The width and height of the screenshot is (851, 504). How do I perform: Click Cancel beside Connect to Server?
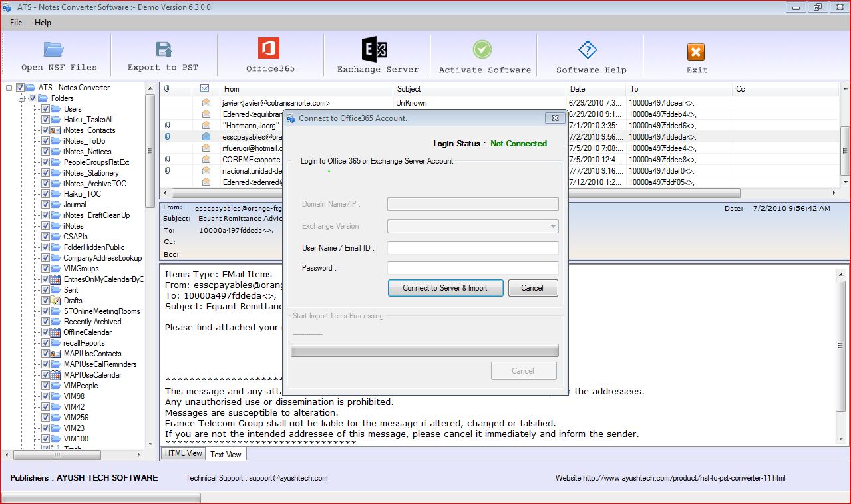click(x=532, y=288)
